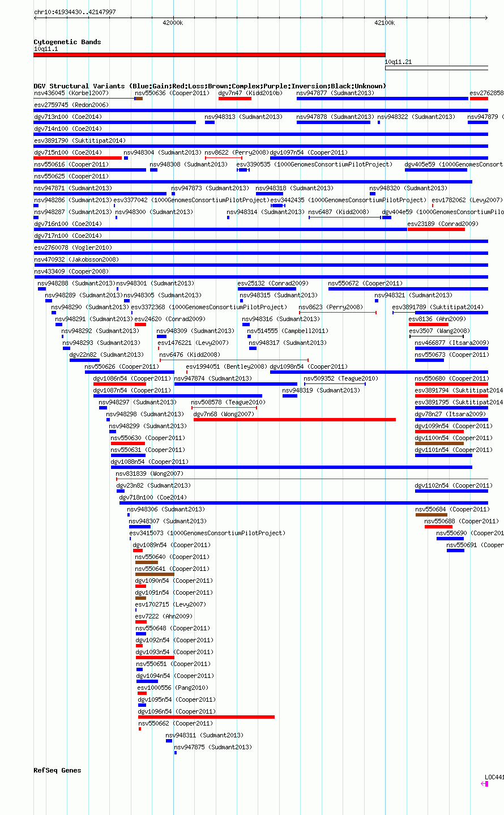This screenshot has width=504, height=815.
Task: Select the Cytogenetic Bands track title
Action: click(67, 42)
